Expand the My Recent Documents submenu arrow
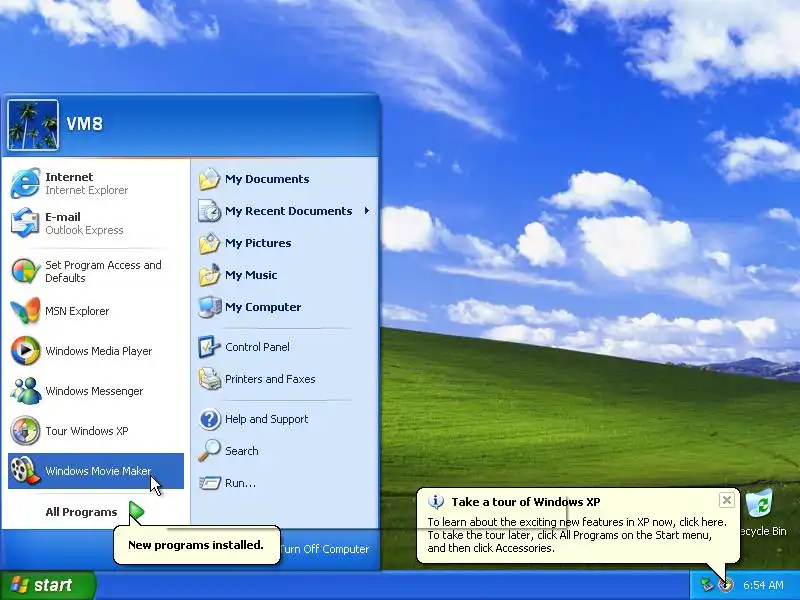 click(366, 211)
